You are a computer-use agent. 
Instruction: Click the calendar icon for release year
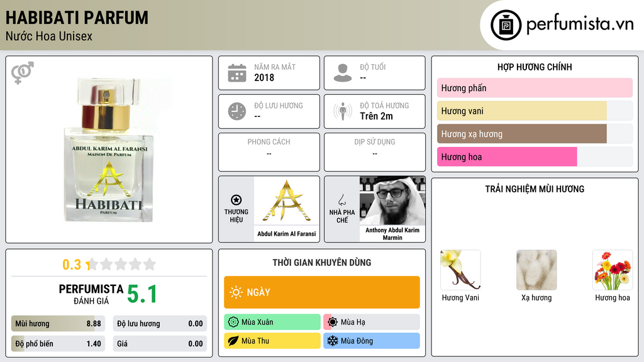click(x=237, y=73)
